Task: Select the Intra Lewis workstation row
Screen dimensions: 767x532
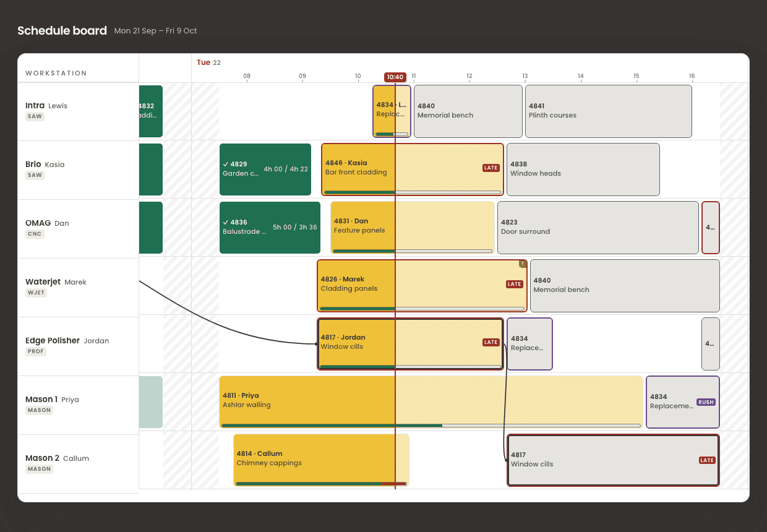Action: coord(78,111)
